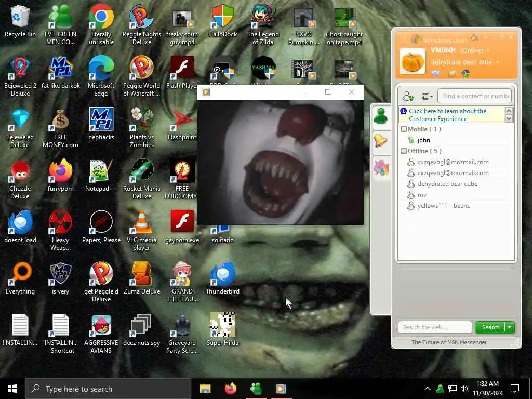Select the Papers, Please icon
Image resolution: width=532 pixels, height=399 pixels.
[101, 228]
